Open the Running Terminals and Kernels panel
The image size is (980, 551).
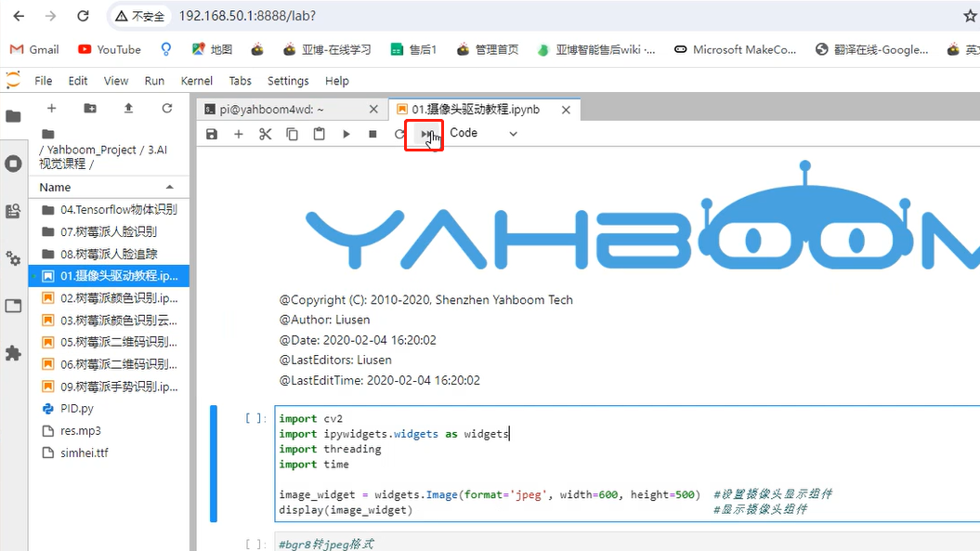click(x=13, y=164)
